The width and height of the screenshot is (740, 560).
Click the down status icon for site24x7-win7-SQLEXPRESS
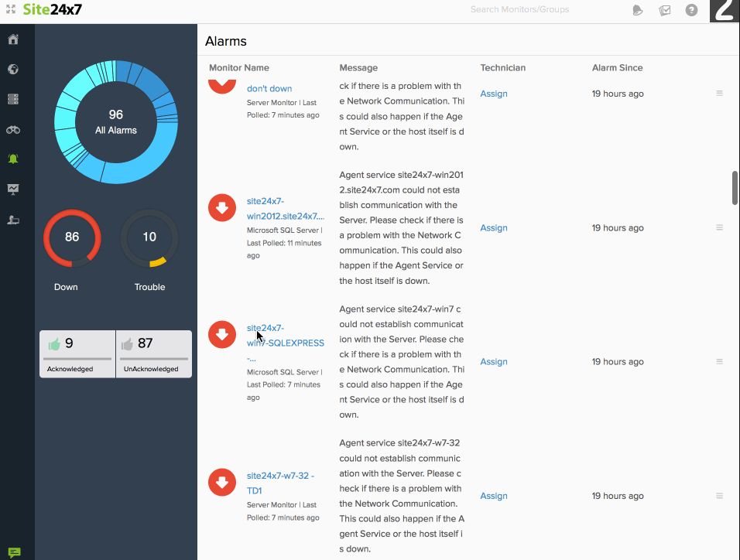tap(222, 334)
